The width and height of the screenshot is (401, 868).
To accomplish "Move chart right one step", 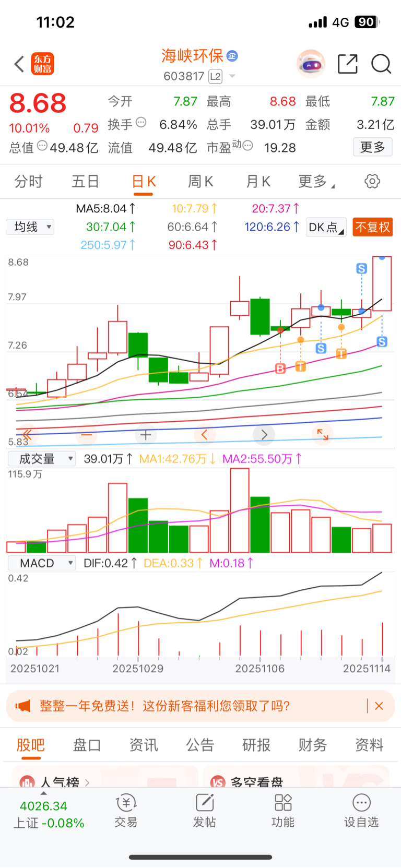I will (x=264, y=434).
